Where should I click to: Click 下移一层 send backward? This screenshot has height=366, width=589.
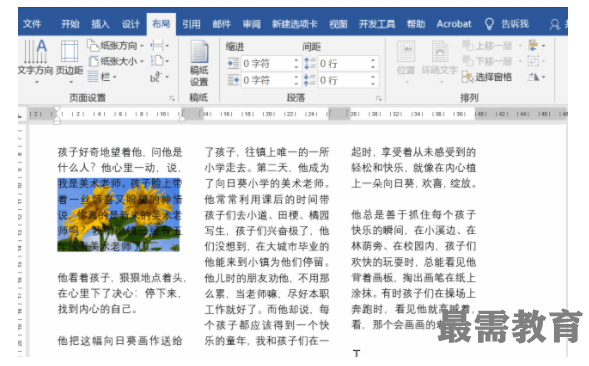click(x=487, y=61)
